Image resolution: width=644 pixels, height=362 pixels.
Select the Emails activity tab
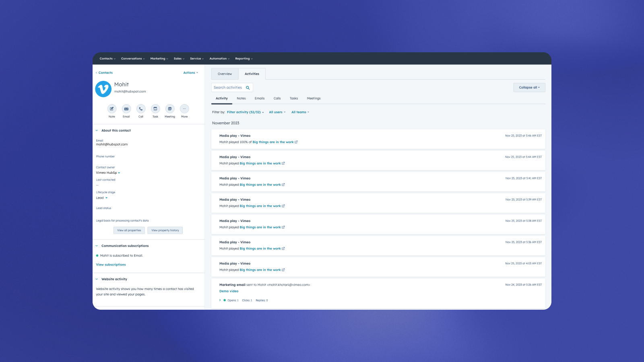(260, 99)
